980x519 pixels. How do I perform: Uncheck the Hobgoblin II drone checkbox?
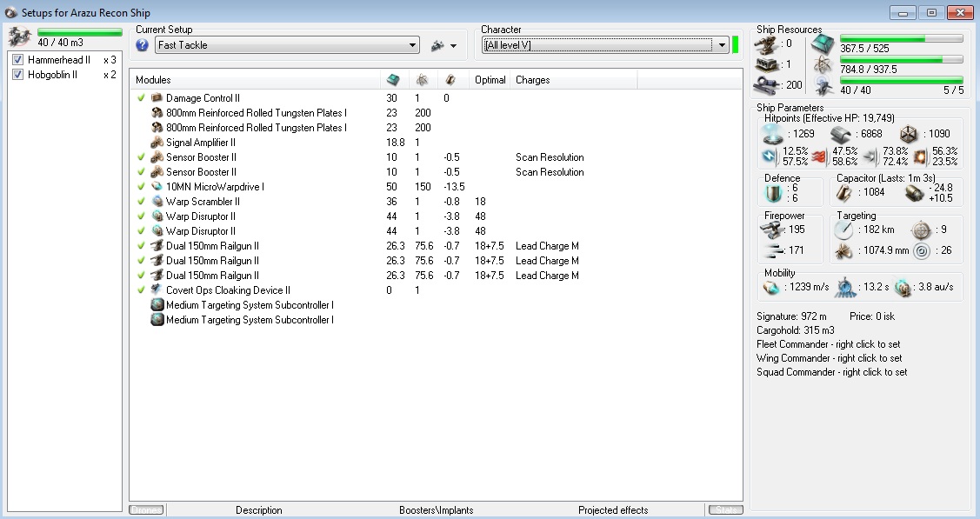17,75
